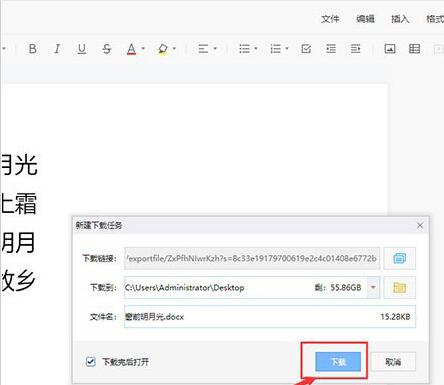The image size is (444, 385).
Task: Open the 插入 menu
Action: pyautogui.click(x=400, y=19)
